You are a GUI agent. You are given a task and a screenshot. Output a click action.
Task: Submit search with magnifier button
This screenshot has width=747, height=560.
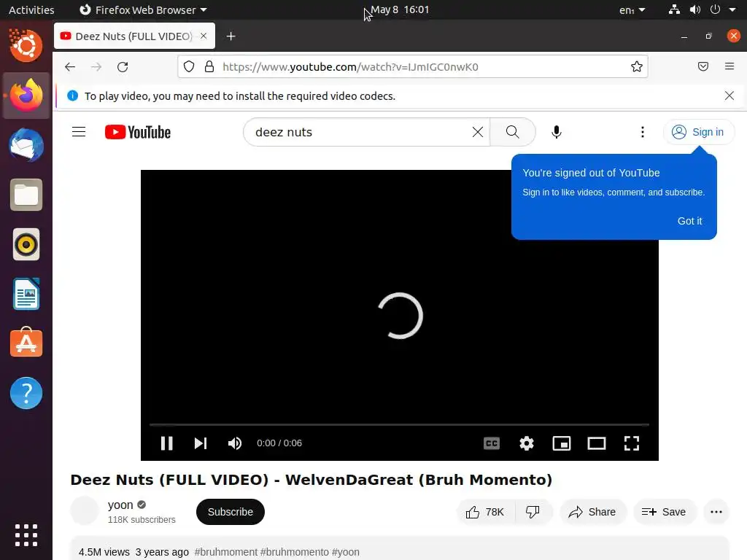click(513, 132)
